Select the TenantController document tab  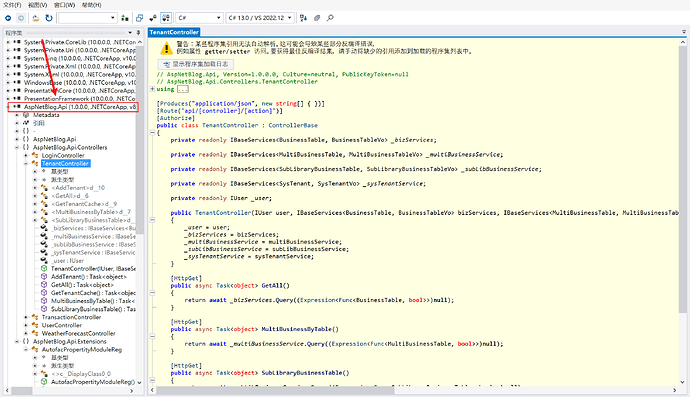(x=174, y=32)
